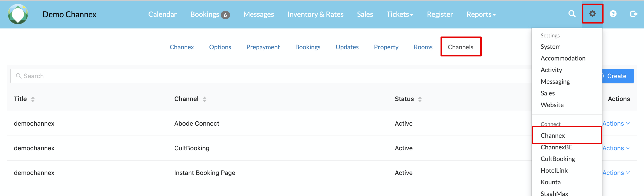
Task: Switch to the Updates tab
Action: click(x=347, y=47)
